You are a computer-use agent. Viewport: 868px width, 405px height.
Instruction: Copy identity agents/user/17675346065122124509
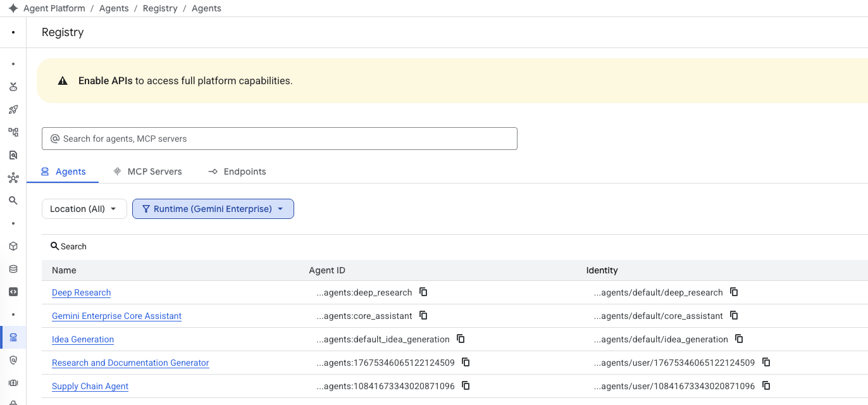point(766,362)
